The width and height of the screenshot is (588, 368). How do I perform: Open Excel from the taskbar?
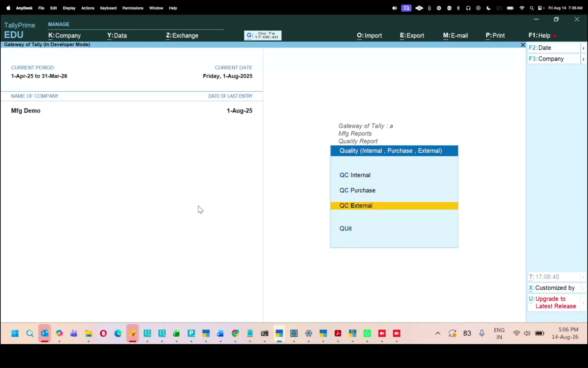[176, 333]
